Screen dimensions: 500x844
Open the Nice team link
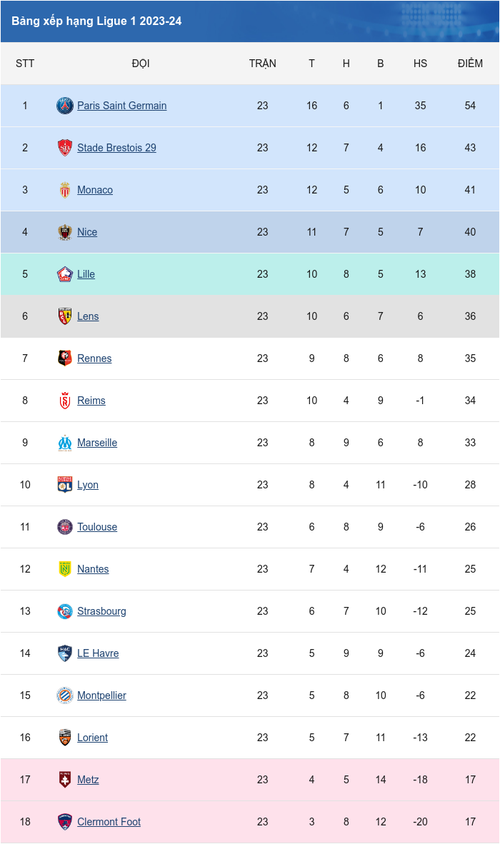coord(87,232)
